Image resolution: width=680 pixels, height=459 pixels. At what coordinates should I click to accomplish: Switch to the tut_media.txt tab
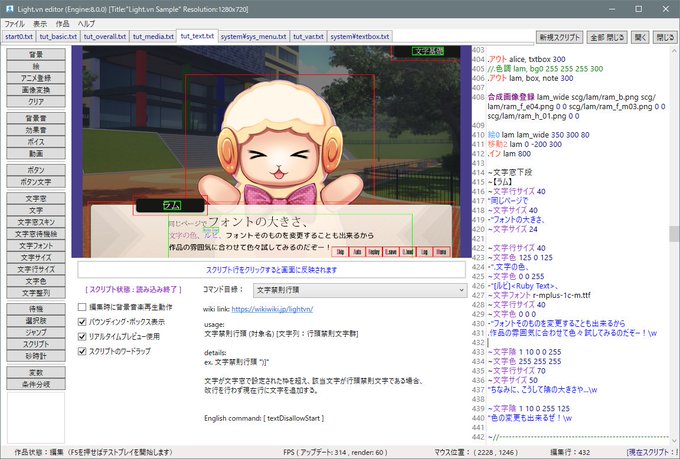coord(153,36)
